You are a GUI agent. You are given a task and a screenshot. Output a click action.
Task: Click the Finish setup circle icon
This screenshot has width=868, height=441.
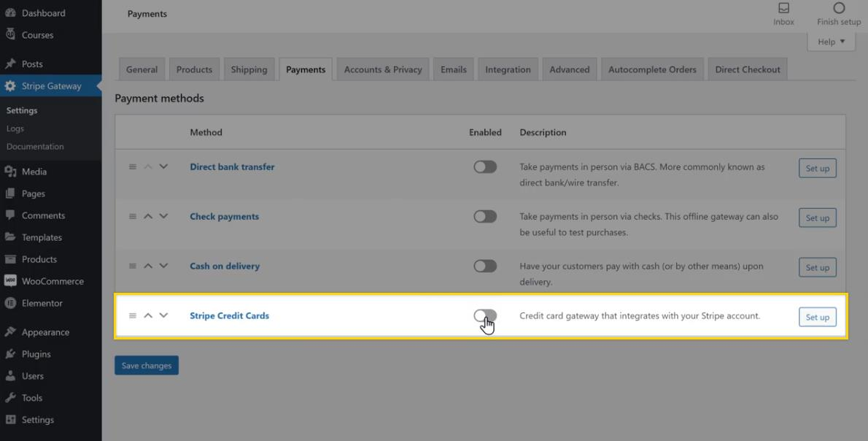(839, 9)
